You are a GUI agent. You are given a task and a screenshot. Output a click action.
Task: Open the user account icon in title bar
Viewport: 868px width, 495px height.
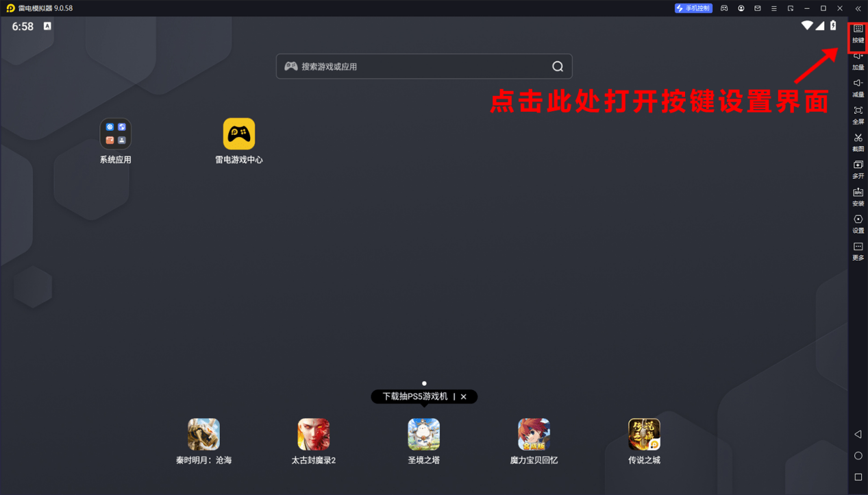[741, 8]
